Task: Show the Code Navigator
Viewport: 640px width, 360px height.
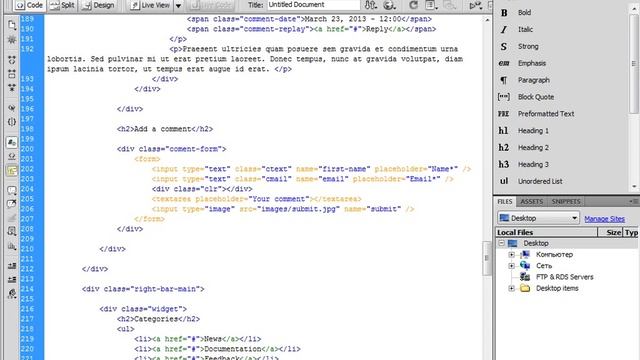Action: pyautogui.click(x=12, y=40)
